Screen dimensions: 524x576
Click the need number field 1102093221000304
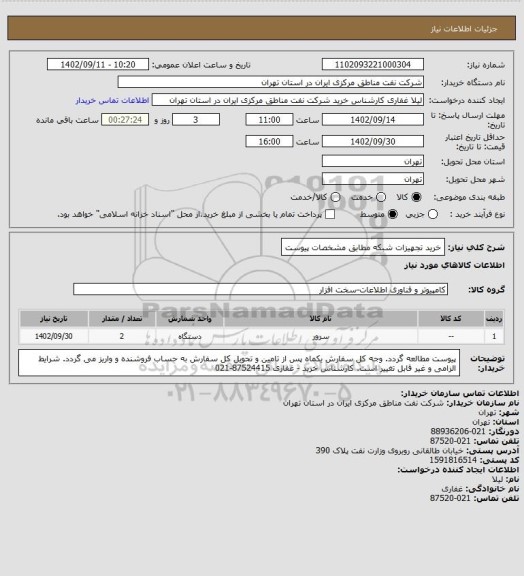[373, 64]
